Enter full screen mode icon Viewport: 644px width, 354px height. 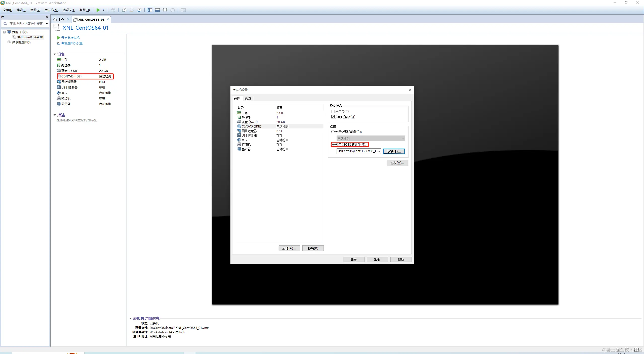click(x=165, y=10)
